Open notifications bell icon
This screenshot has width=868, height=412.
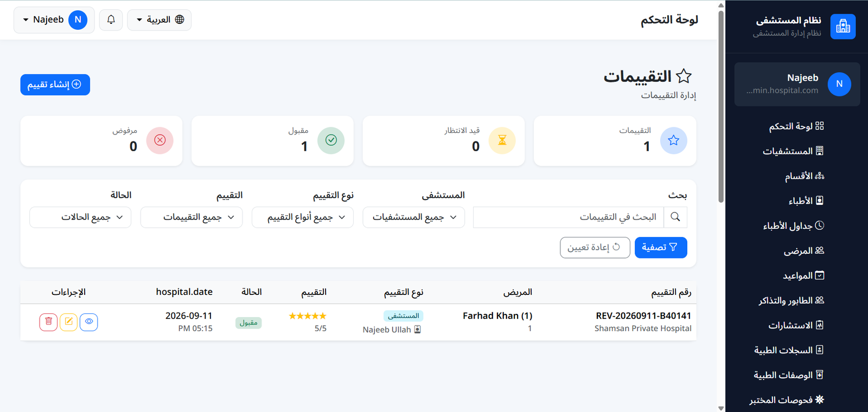pyautogui.click(x=111, y=20)
